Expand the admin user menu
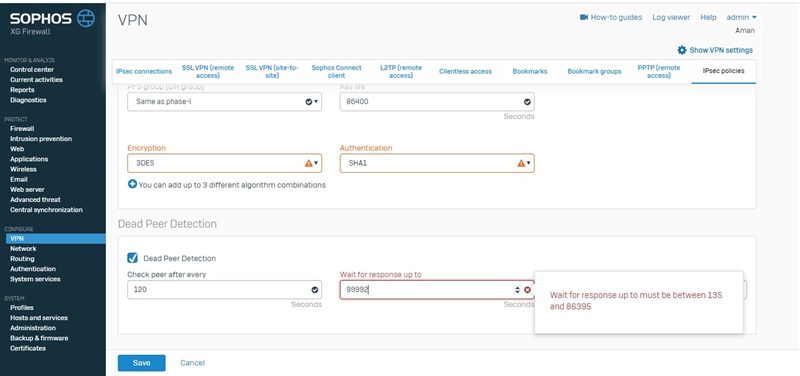The image size is (800, 376). pyautogui.click(x=741, y=17)
